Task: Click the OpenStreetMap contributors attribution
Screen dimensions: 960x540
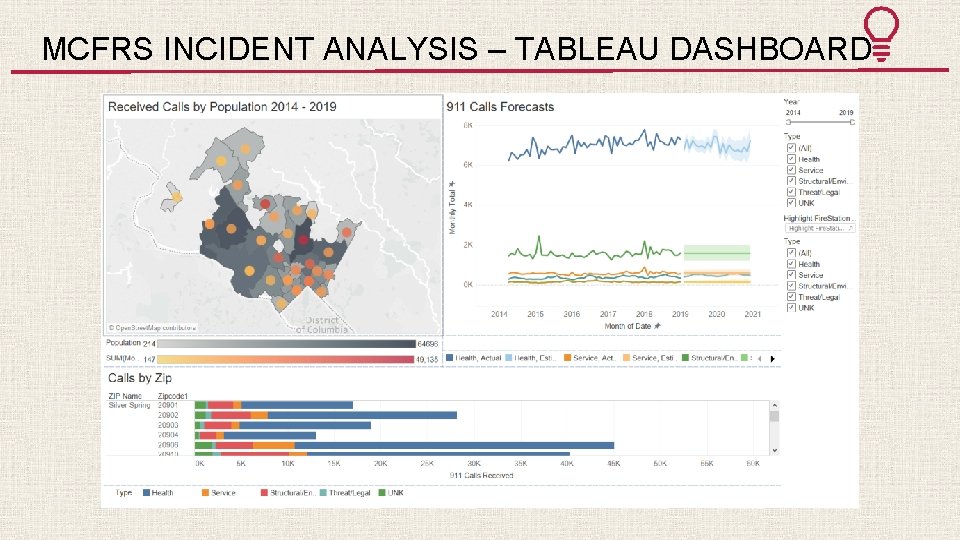Action: [x=152, y=328]
